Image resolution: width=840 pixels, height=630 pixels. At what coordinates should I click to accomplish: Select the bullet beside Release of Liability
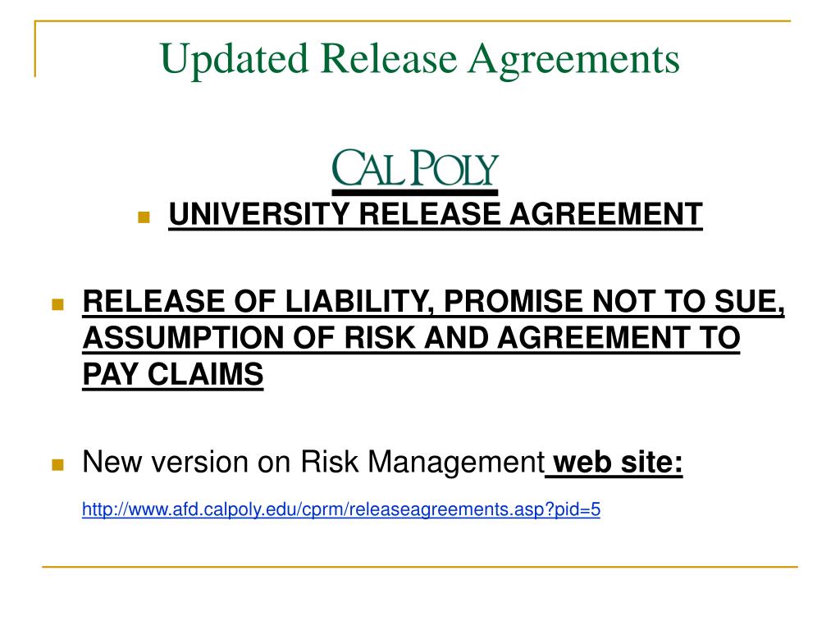[58, 304]
